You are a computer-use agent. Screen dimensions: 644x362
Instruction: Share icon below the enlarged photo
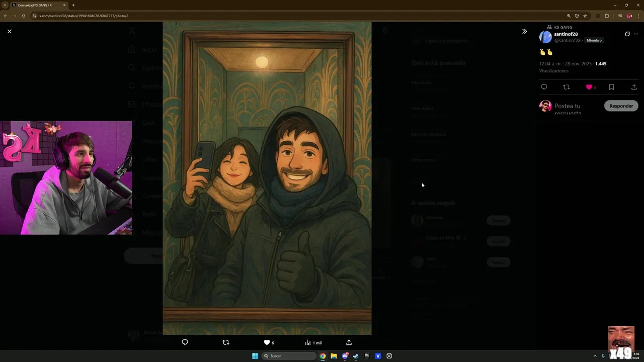click(x=349, y=342)
